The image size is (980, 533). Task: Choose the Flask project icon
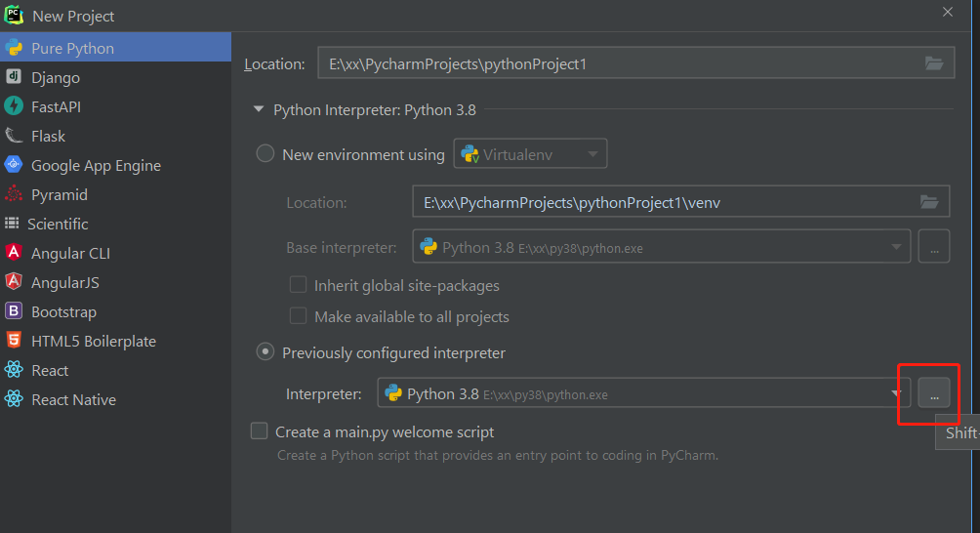[x=14, y=136]
